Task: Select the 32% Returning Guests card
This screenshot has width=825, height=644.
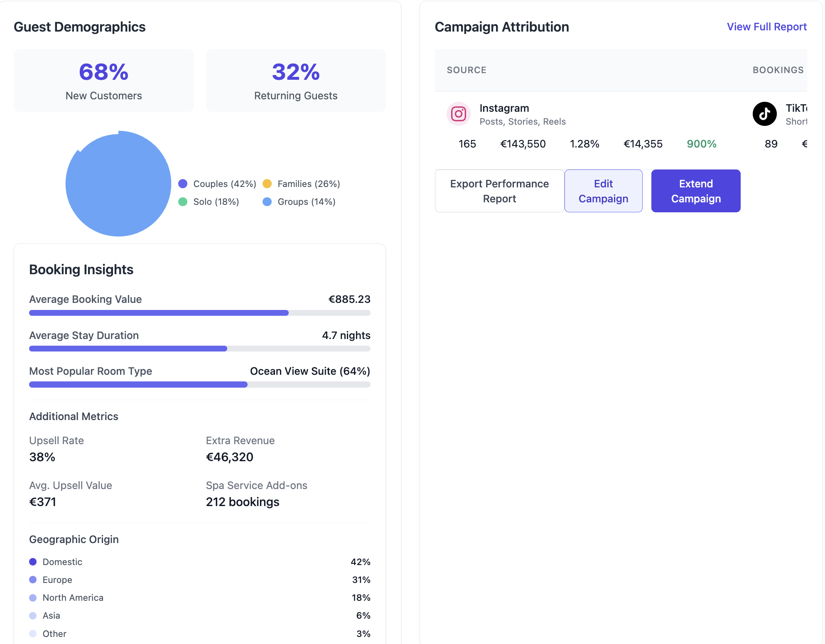Action: (296, 81)
